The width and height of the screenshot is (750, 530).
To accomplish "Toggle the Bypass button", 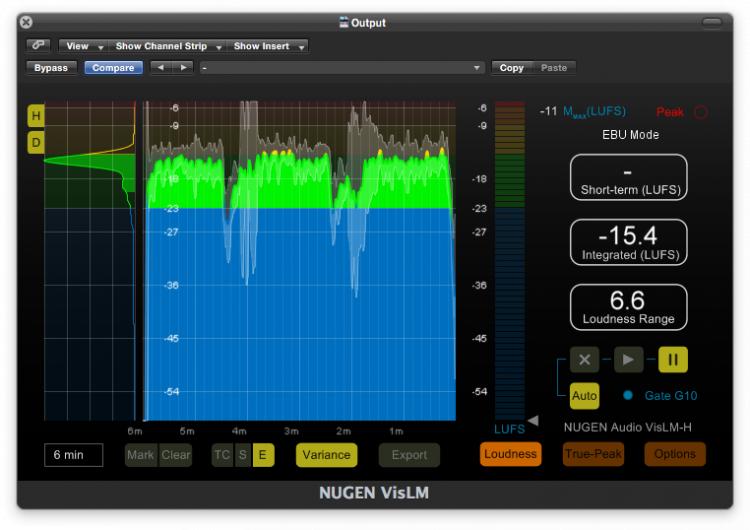I will click(51, 68).
